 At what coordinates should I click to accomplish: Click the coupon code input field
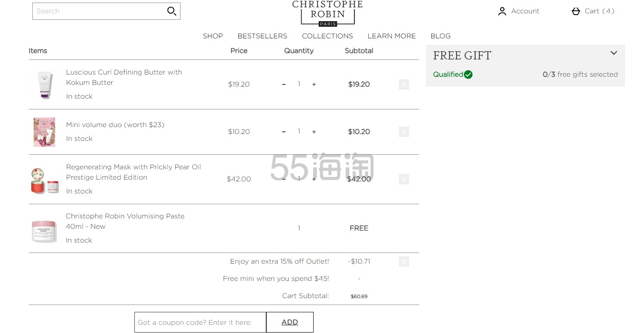[x=200, y=322]
